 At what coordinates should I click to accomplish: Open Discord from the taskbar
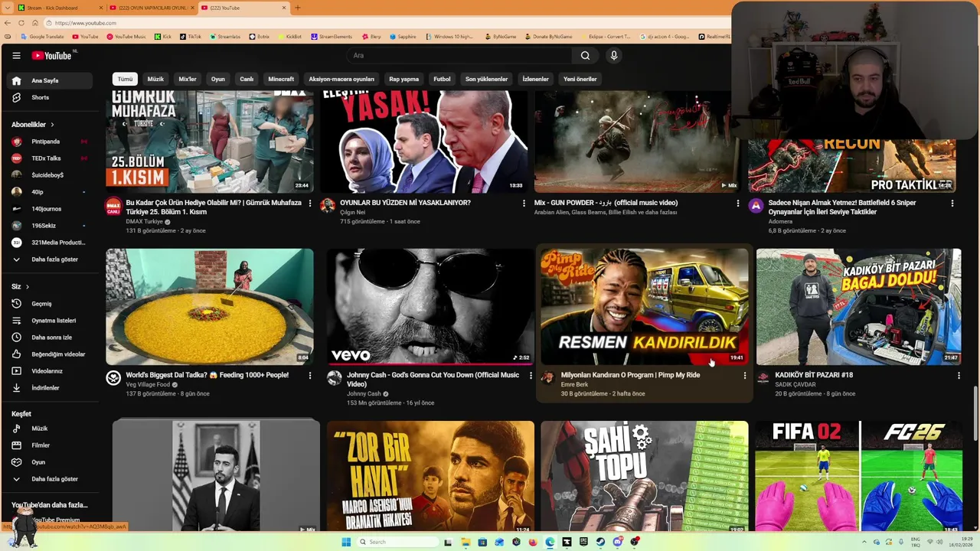pos(618,542)
